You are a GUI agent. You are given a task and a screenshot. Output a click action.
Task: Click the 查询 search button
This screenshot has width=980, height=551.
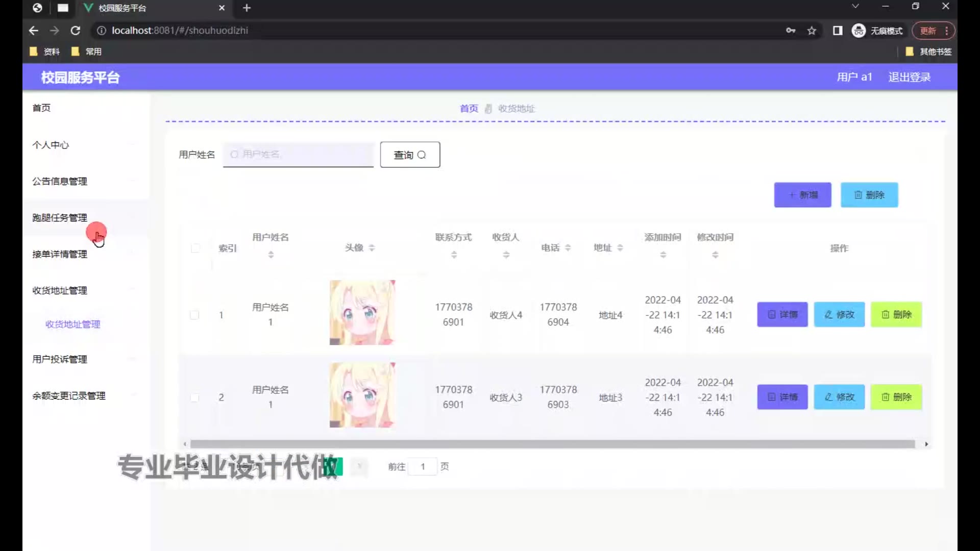click(x=410, y=155)
